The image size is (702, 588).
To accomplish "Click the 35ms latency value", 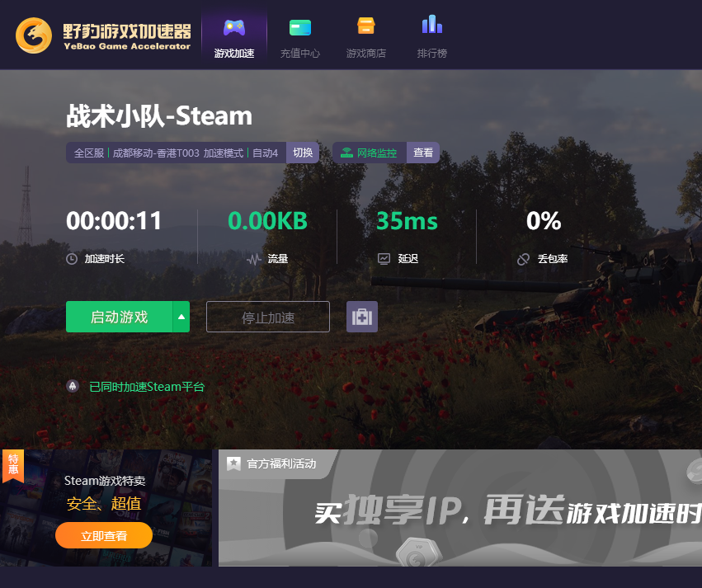I will (407, 221).
